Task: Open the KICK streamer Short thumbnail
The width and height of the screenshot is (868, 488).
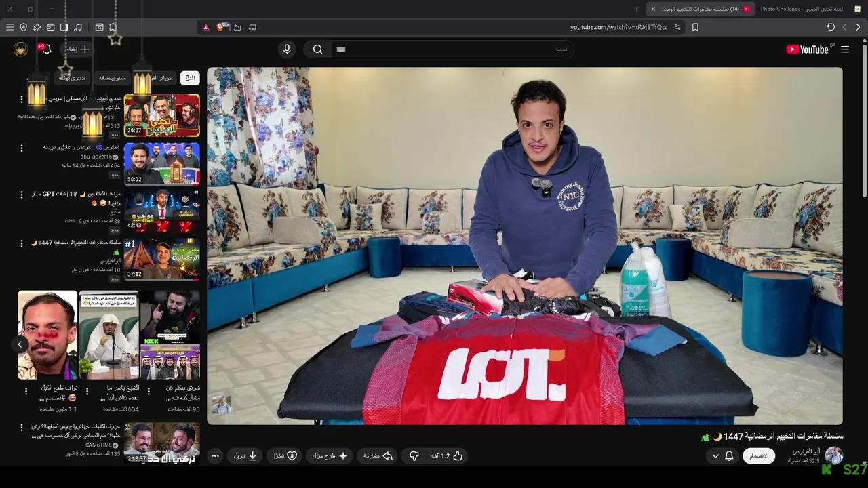Action: pyautogui.click(x=170, y=335)
